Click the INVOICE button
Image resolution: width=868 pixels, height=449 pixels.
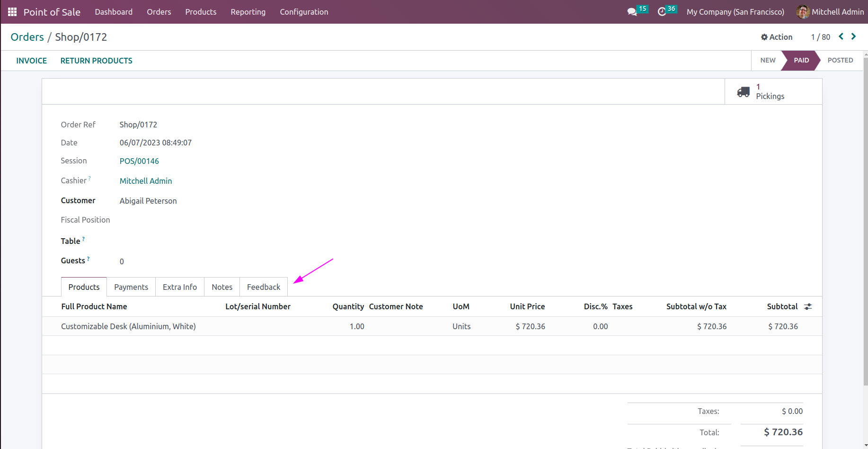(32, 61)
